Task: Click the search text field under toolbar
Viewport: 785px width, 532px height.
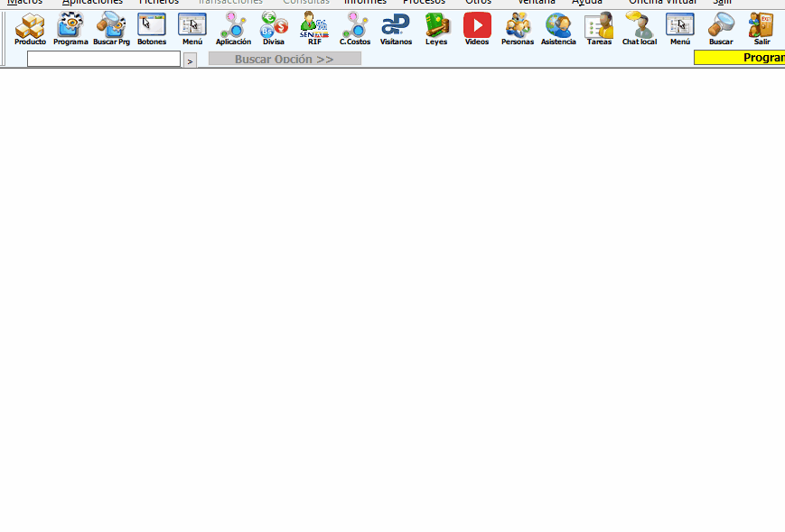Action: (x=104, y=59)
